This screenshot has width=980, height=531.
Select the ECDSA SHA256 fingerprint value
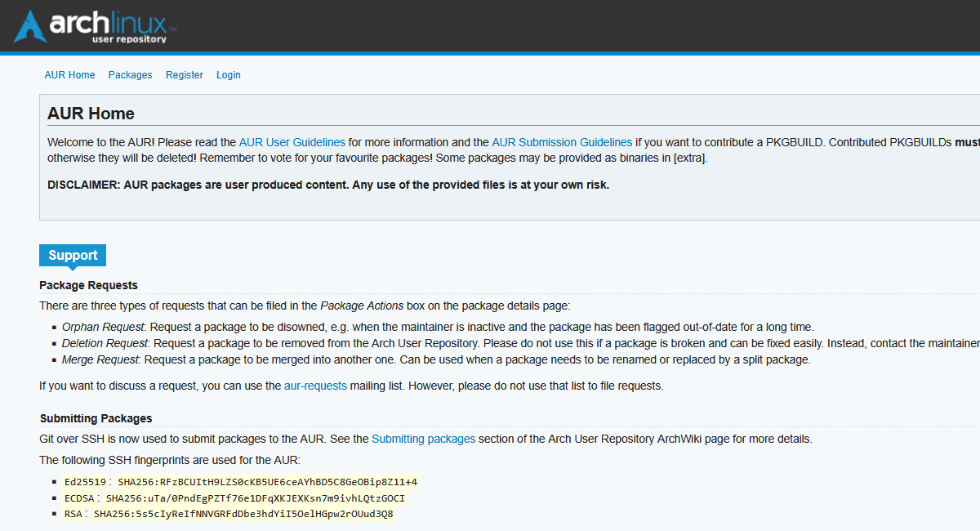256,498
